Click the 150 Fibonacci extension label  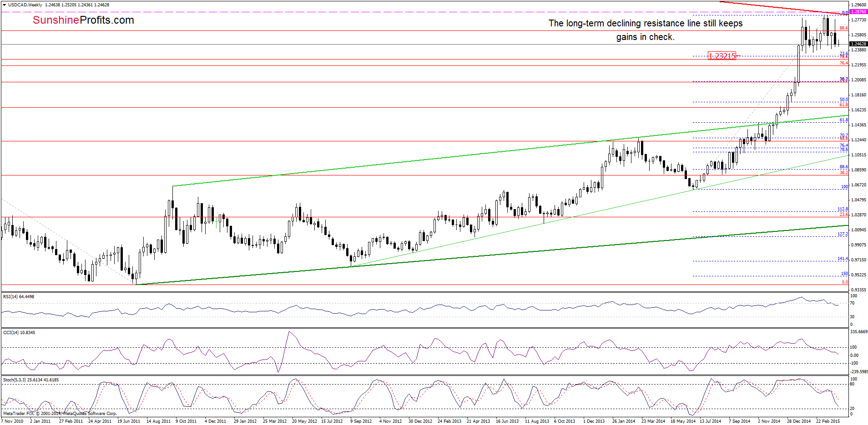point(844,274)
